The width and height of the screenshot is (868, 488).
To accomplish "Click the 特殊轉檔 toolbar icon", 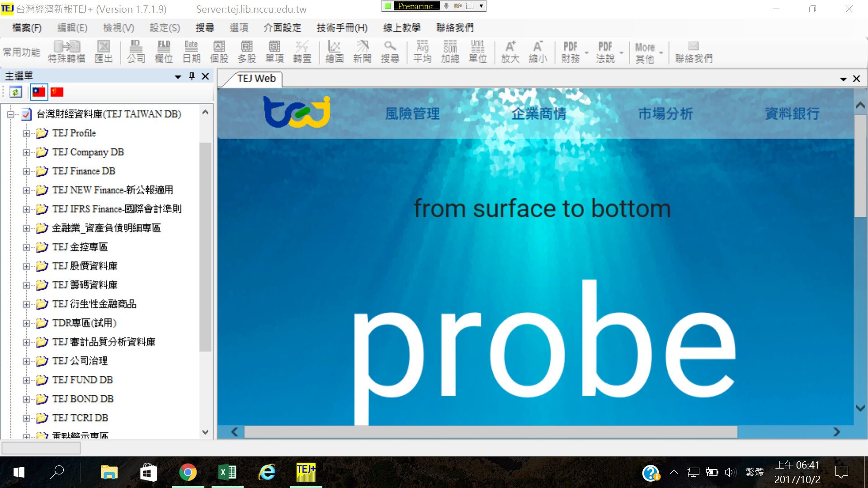I will pos(66,52).
